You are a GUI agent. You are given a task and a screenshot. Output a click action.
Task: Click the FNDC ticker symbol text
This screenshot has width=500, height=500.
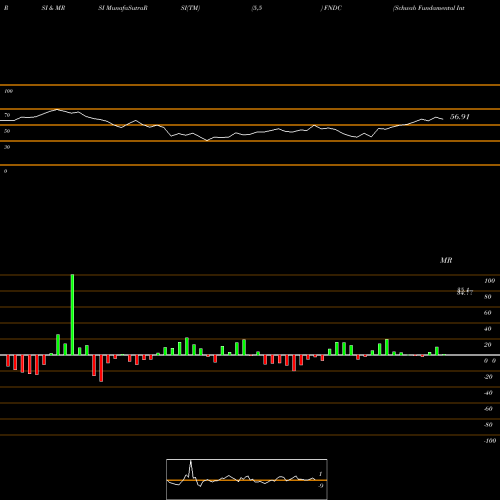tap(332, 8)
